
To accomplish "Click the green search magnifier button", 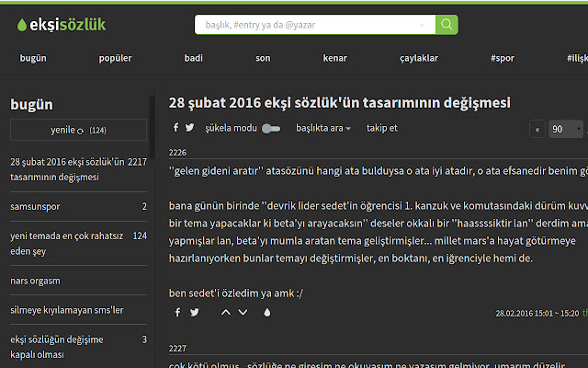I will (x=447, y=25).
